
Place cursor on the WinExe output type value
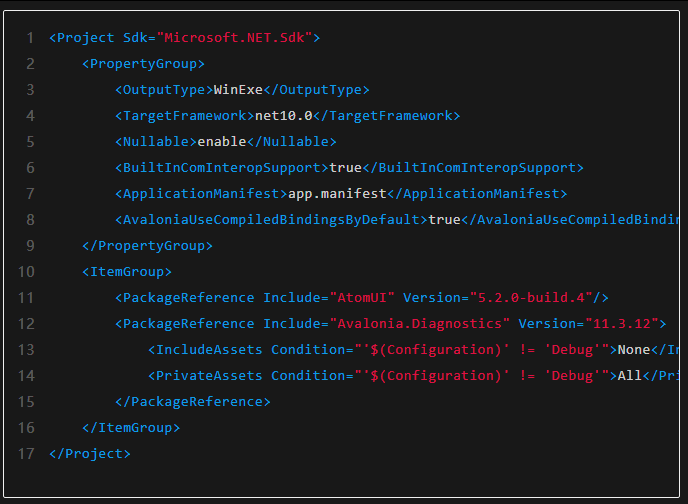[234, 90]
